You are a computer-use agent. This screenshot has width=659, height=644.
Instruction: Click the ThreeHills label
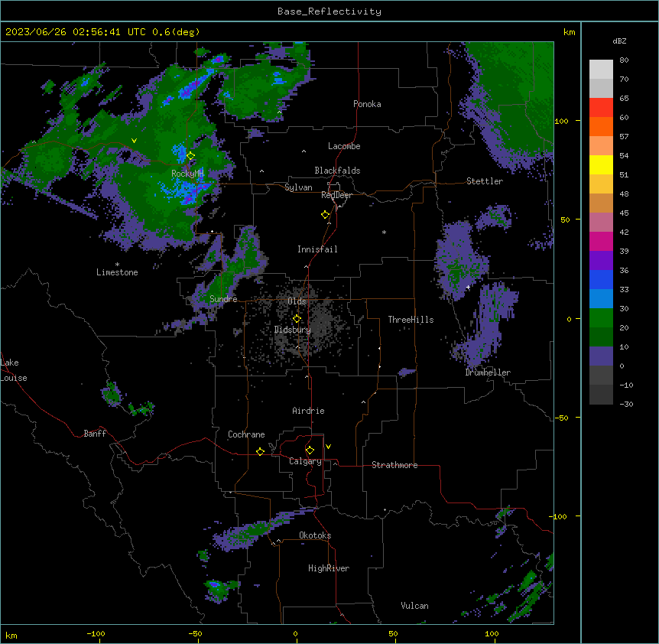coord(411,320)
